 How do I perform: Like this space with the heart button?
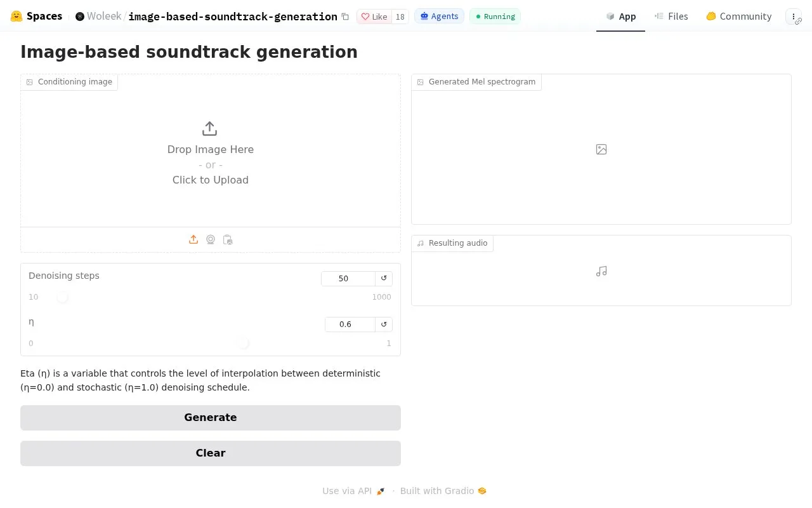374,17
